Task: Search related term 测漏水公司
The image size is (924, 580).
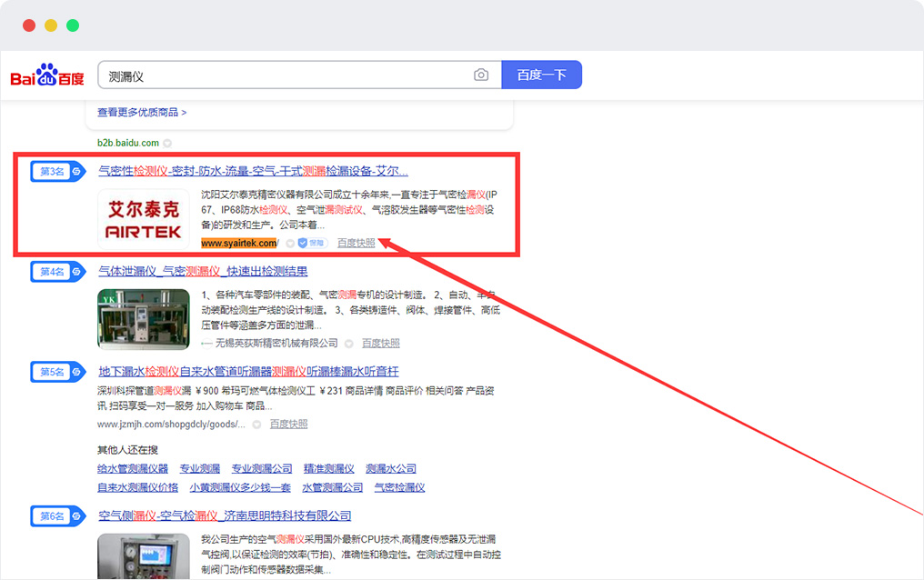Action: [x=391, y=469]
